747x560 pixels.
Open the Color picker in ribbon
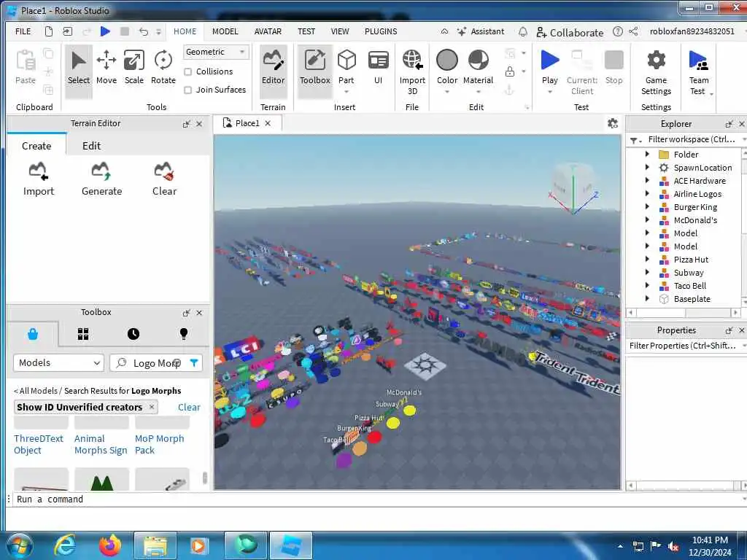coord(447,68)
